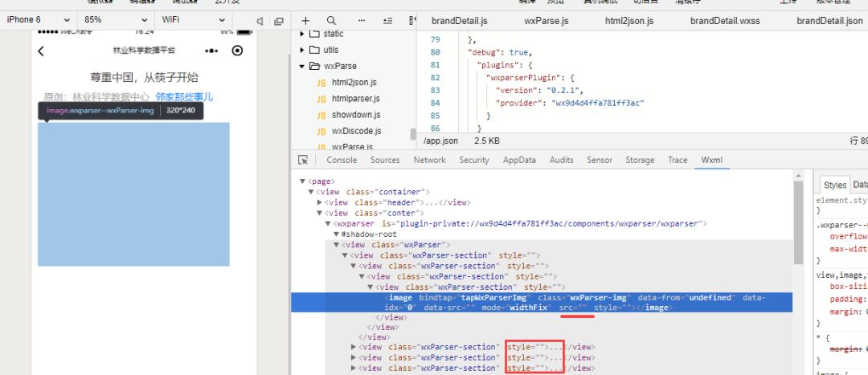The width and height of the screenshot is (868, 375).
Task: Open htmlparser.js in the file tree
Action: click(x=356, y=99)
